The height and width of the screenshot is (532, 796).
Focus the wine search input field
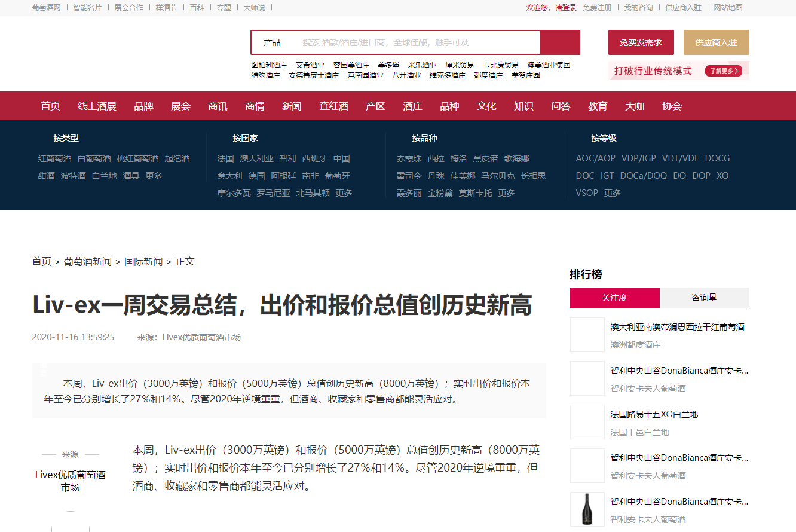[417, 42]
